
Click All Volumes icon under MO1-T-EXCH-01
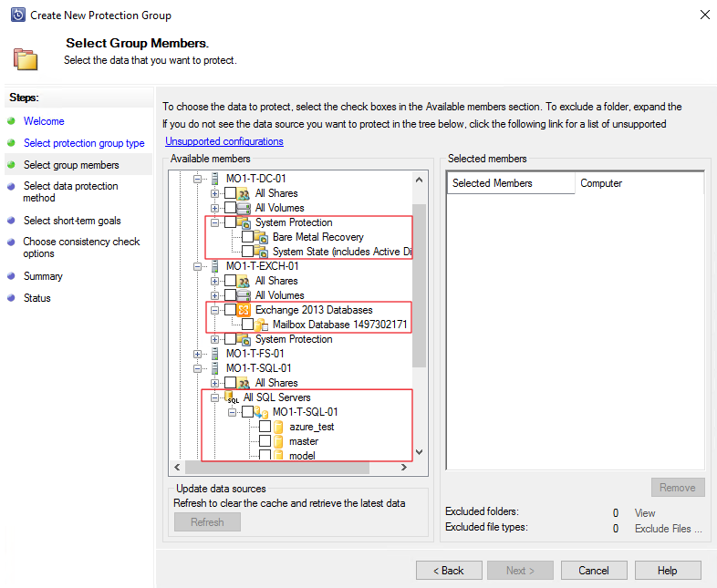pyautogui.click(x=244, y=295)
